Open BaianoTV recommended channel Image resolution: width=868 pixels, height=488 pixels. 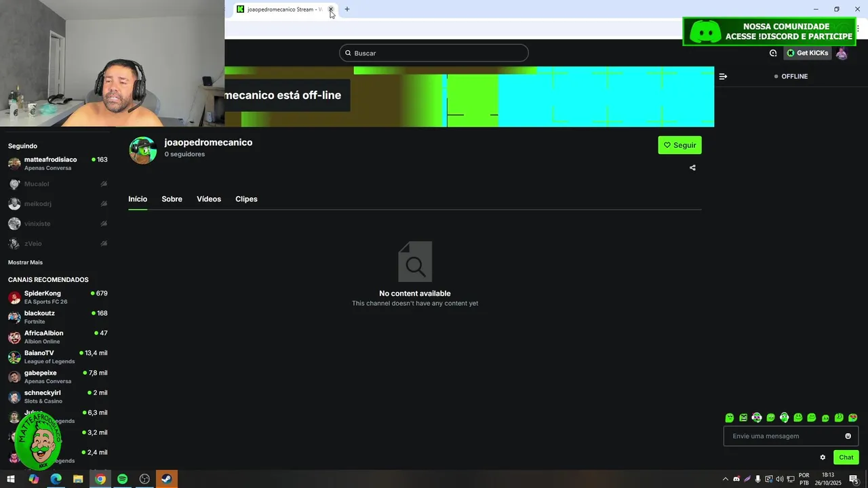tap(58, 357)
